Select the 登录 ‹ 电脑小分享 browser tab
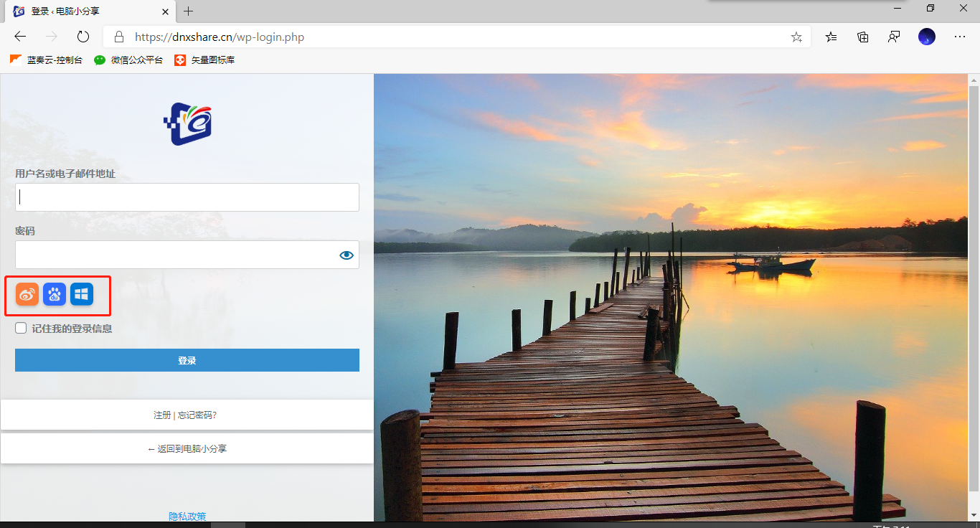This screenshot has width=980, height=528. tap(90, 11)
